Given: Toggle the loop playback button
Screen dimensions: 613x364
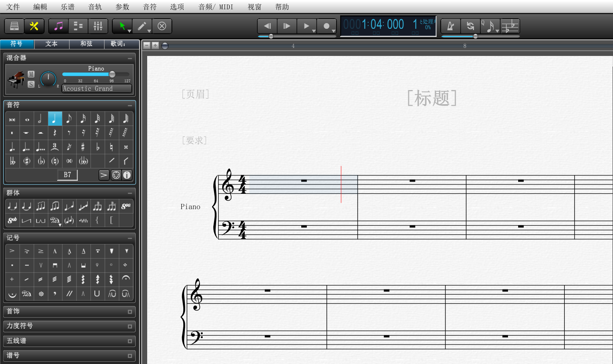Looking at the screenshot, I should coord(470,26).
